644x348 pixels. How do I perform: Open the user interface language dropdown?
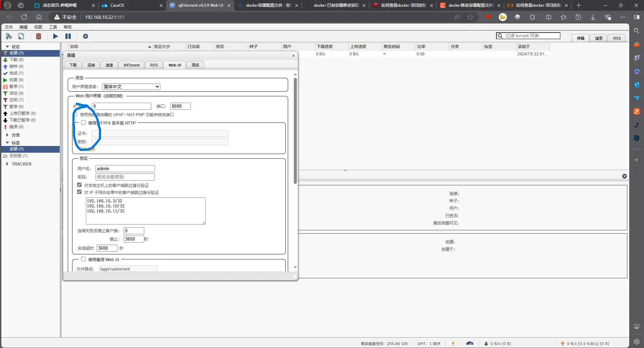point(131,87)
